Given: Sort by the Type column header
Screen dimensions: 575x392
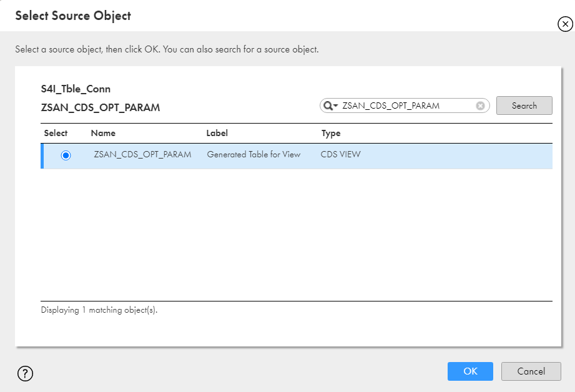Looking at the screenshot, I should point(331,134).
